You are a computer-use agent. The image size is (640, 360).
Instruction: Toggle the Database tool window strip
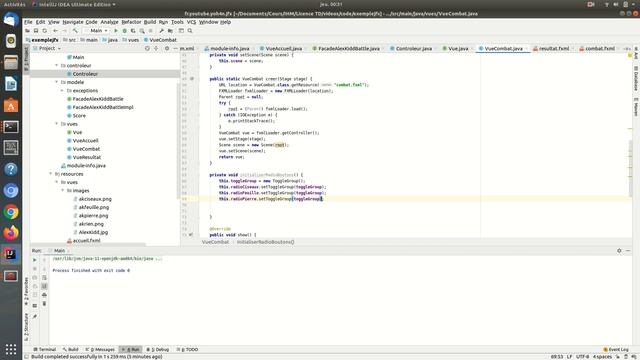(636, 79)
